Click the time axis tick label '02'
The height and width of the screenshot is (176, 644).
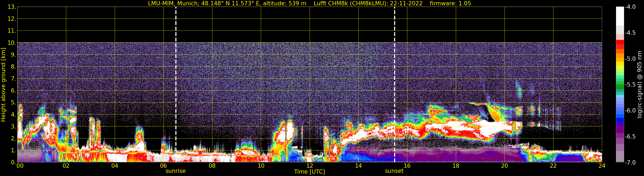click(66, 166)
